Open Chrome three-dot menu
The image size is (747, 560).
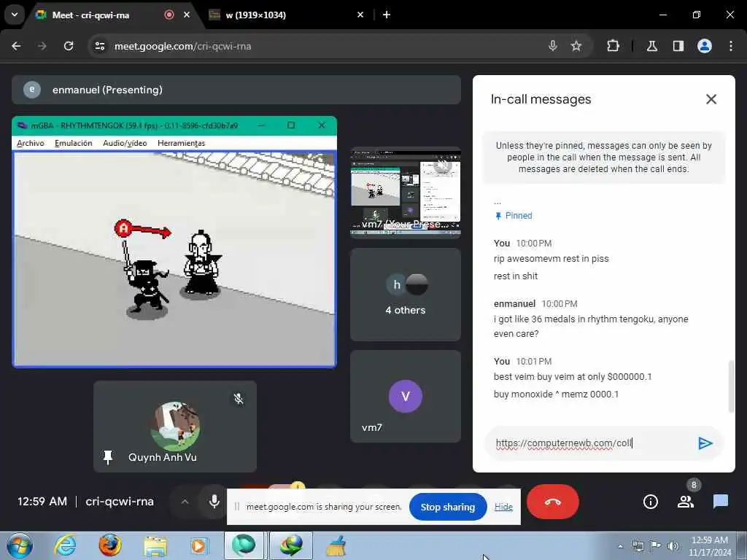coord(730,46)
